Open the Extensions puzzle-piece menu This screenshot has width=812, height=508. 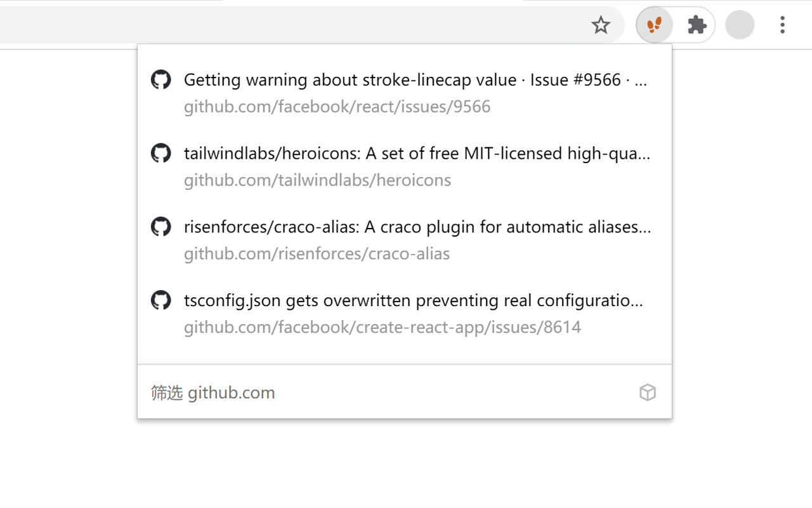(x=697, y=25)
